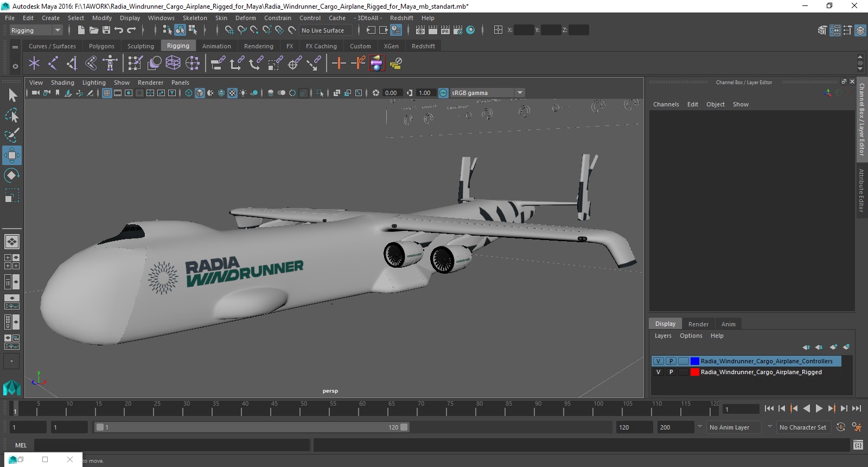Toggle visibility V of Airplane_Rigged layer
Screen dimensions: 868x467
tap(659, 372)
